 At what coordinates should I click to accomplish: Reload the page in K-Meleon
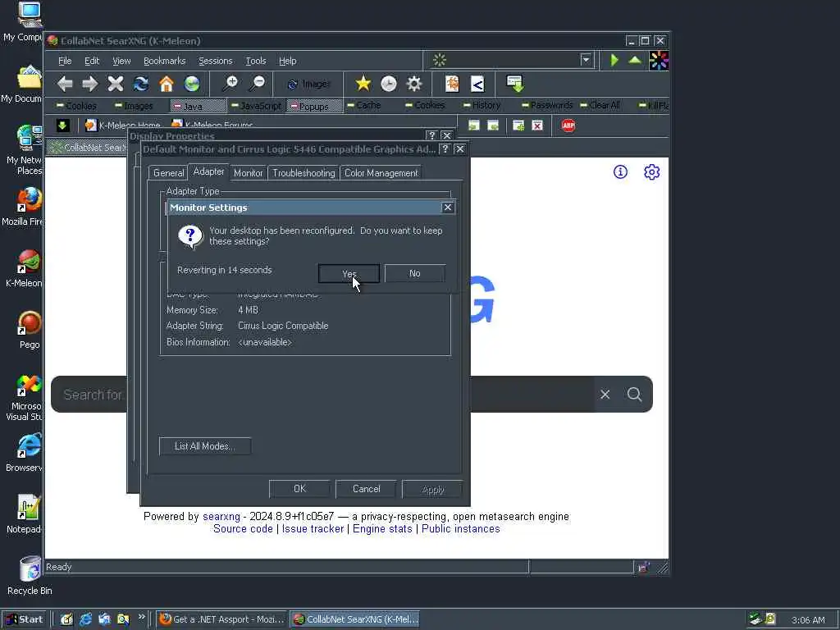141,84
